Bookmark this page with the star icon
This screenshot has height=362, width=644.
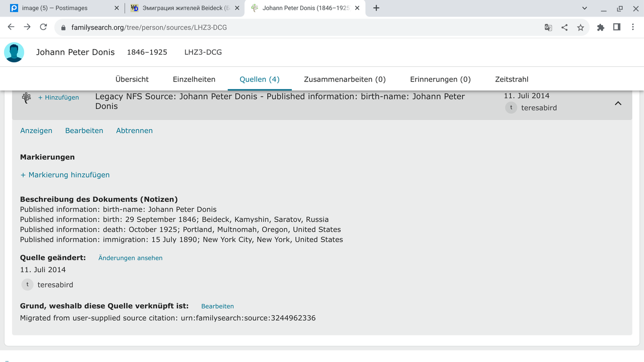[x=581, y=28]
